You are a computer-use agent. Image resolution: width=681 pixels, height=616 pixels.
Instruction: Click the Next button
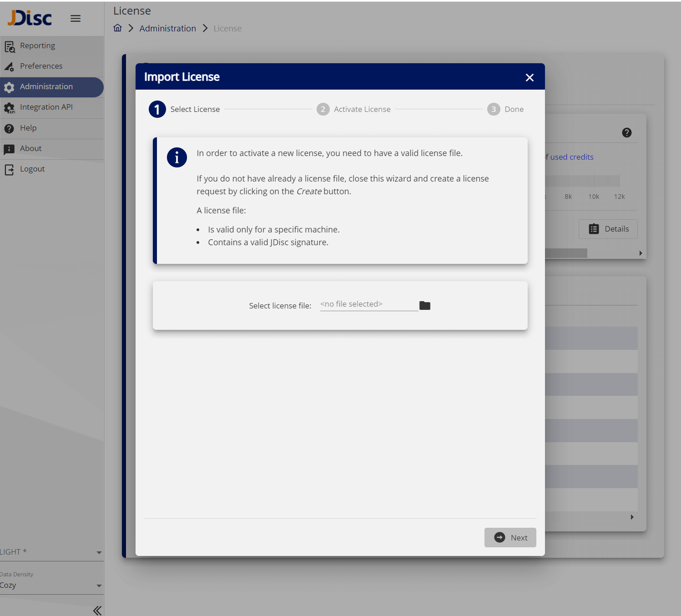tap(510, 538)
